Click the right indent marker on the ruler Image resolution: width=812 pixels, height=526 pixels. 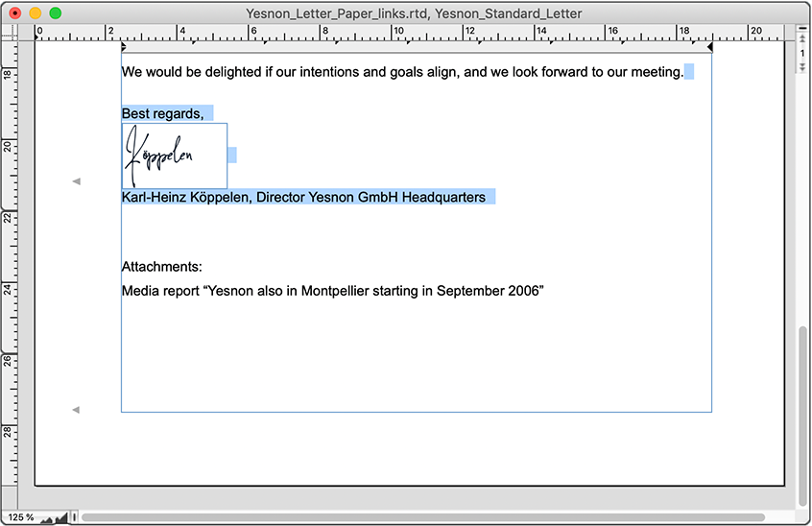[x=709, y=47]
